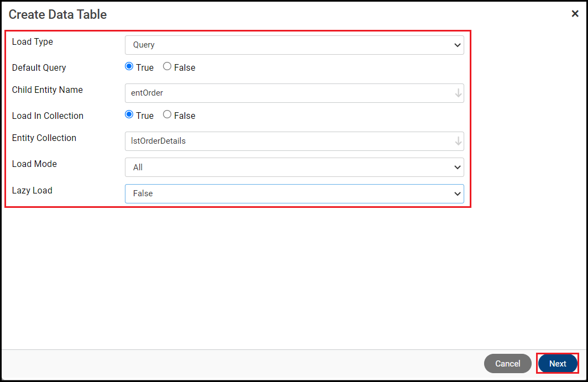Click the Child Entity Name field
This screenshot has width=588, height=382.
[x=287, y=93]
